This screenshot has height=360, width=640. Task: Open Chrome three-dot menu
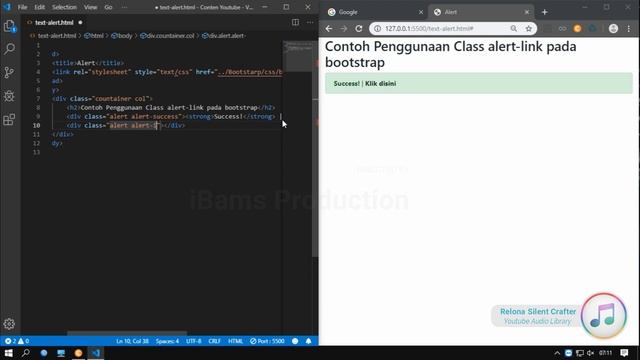point(629,29)
